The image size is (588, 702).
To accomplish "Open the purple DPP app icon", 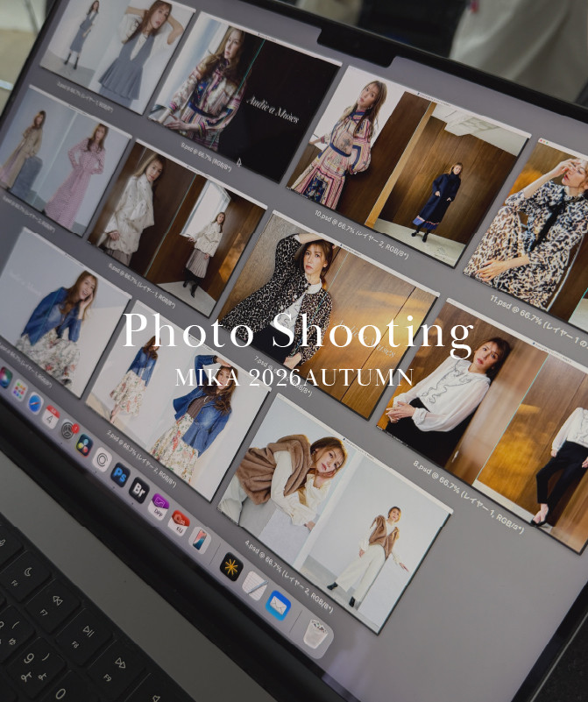I will pos(159,507).
